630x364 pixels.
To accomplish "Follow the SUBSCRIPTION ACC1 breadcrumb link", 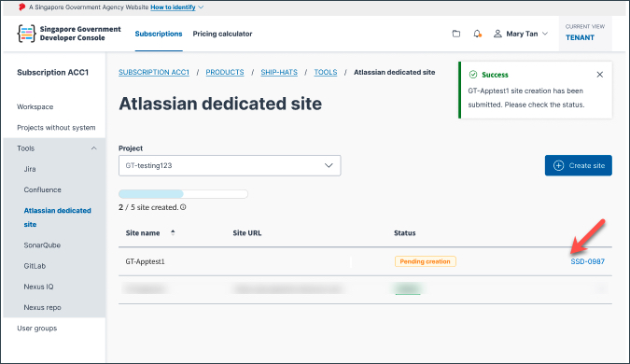I will pos(154,72).
